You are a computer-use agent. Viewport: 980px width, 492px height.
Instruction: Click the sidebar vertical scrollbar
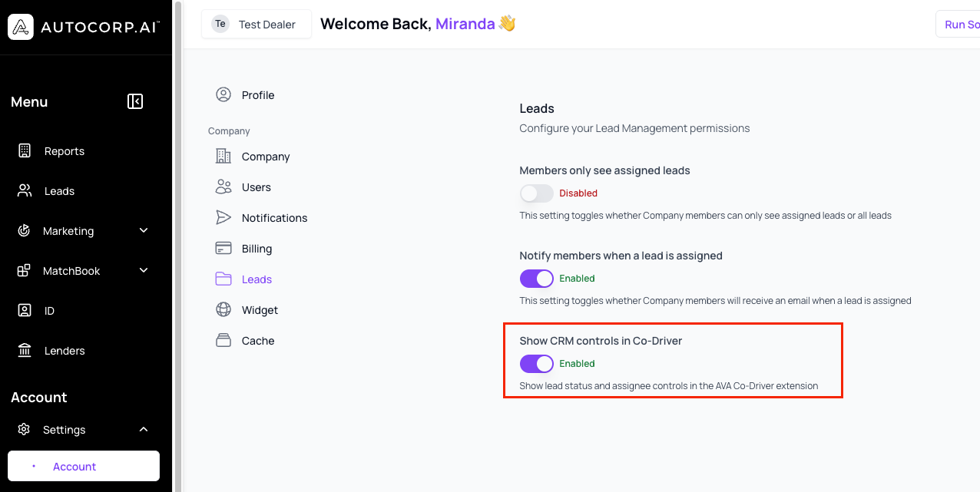(x=178, y=246)
